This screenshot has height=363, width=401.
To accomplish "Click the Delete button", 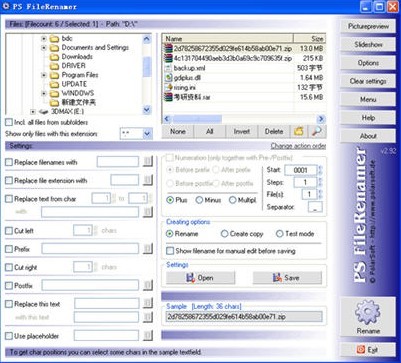I will coord(274,131).
